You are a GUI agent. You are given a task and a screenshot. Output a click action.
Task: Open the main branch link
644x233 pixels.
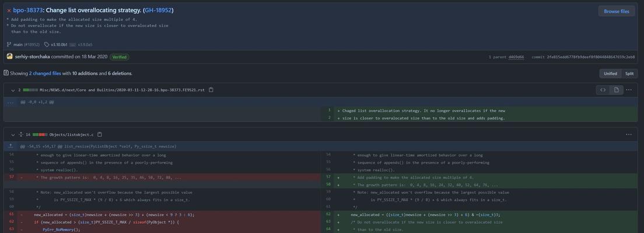coord(17,44)
